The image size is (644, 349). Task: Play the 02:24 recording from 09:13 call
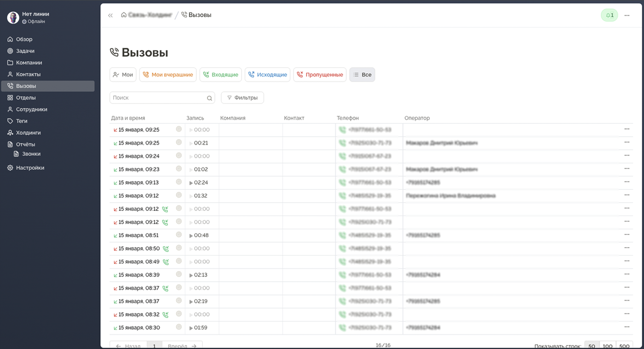(x=191, y=183)
